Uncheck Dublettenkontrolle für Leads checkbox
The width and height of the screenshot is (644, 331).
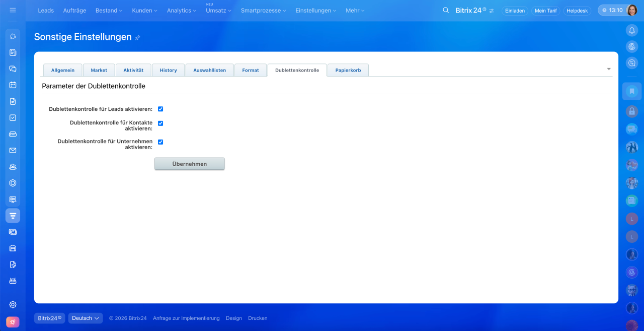pyautogui.click(x=160, y=109)
